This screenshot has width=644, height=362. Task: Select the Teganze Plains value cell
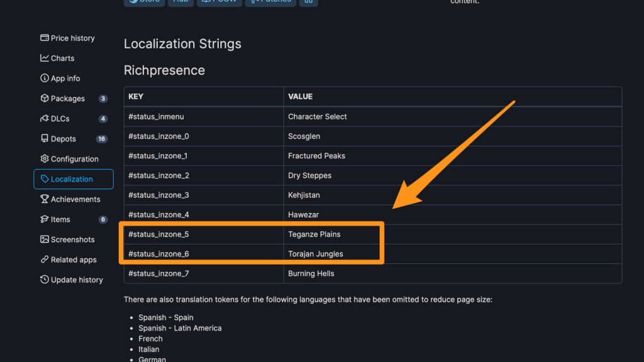click(x=453, y=234)
